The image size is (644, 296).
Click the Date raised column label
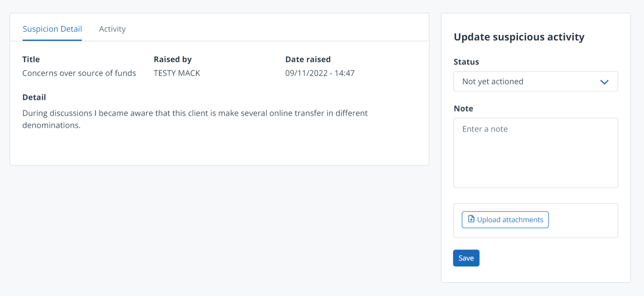(x=308, y=59)
